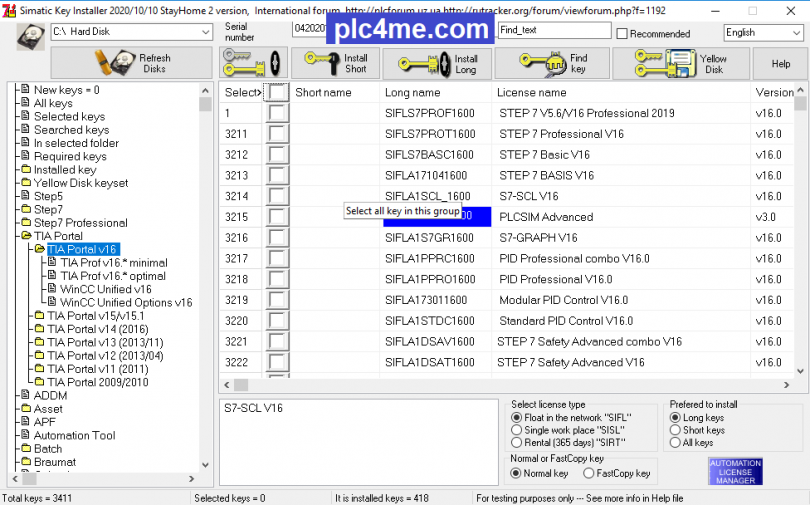Enable the Recommended checkbox
Image resolution: width=810 pixels, height=505 pixels.
(x=622, y=34)
